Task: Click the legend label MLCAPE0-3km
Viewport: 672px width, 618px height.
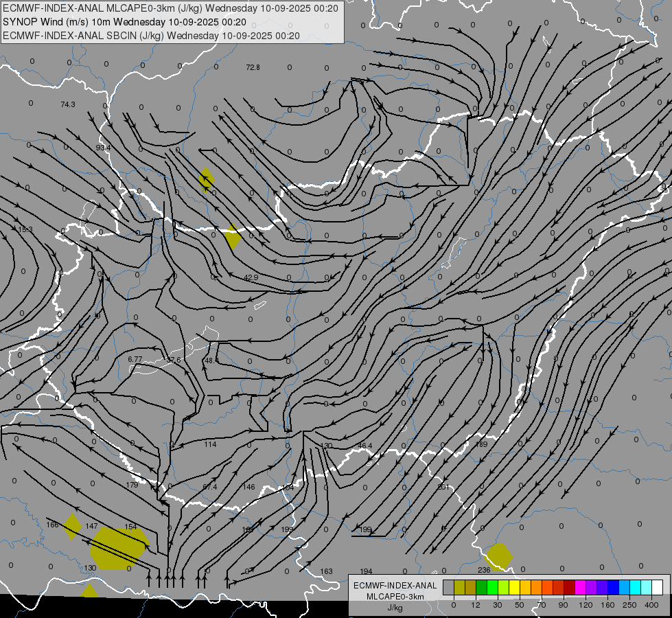Action: point(395,597)
